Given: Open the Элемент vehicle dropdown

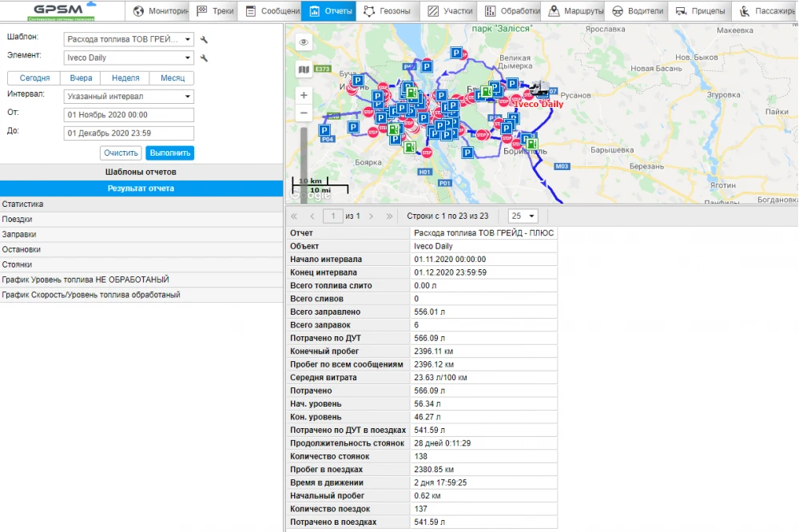Looking at the screenshot, I should pos(128,57).
